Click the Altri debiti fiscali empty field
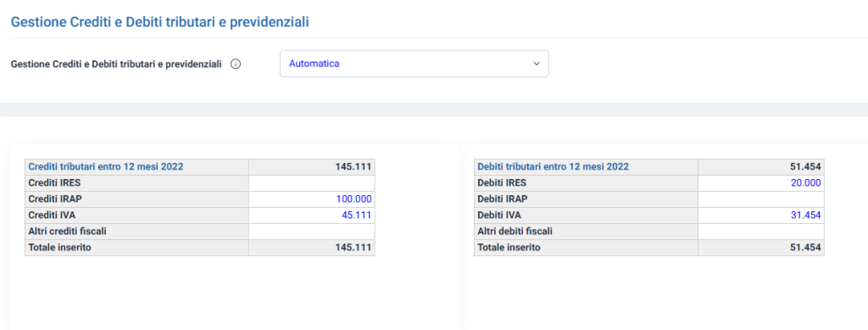This screenshot has height=330, width=868. point(761,232)
